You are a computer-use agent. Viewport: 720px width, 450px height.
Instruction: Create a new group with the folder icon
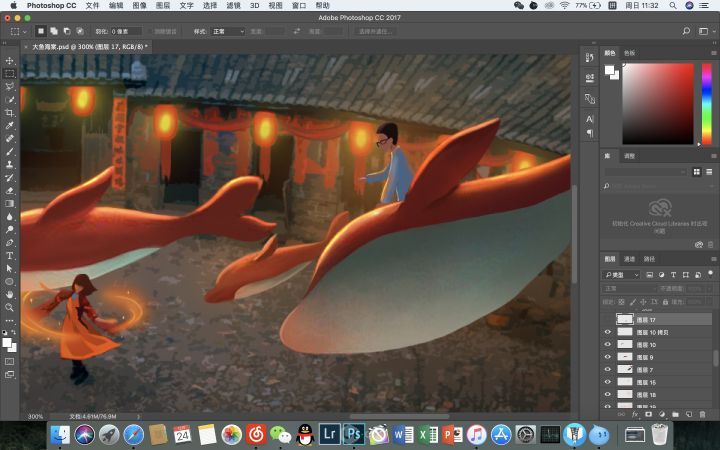coord(674,414)
